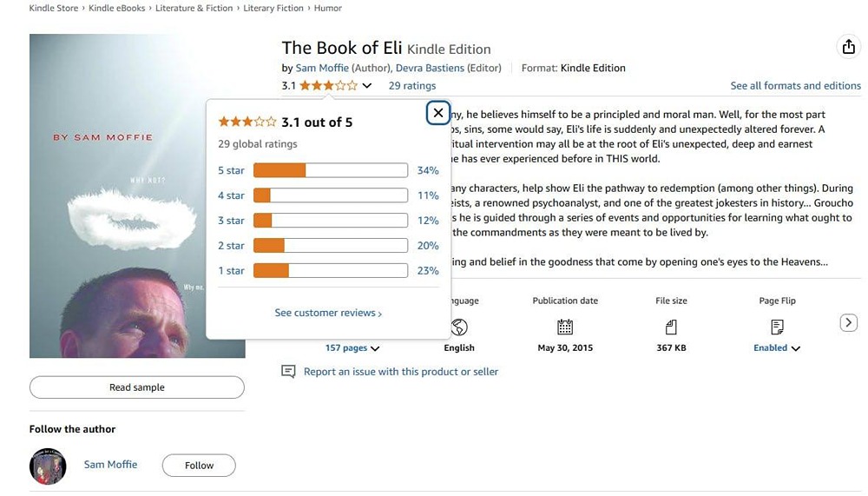Close the ratings popup

[x=438, y=113]
